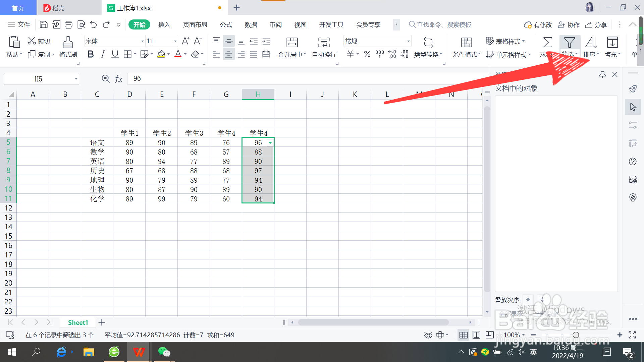This screenshot has width=644, height=362.
Task: Click the Format Painter (格式刷) icon
Action: [x=68, y=43]
